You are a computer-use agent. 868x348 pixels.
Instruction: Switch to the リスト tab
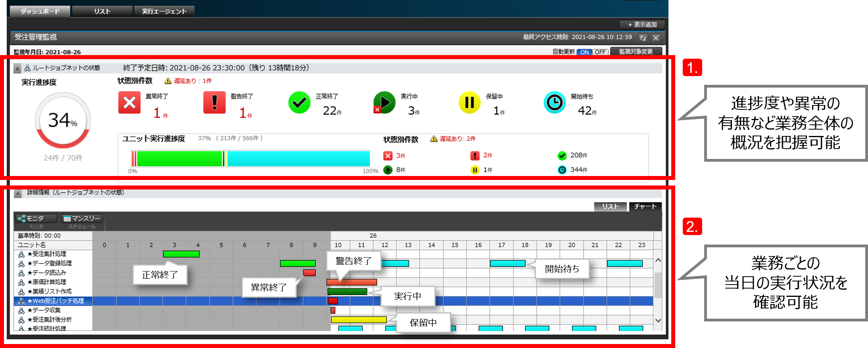pos(102,11)
